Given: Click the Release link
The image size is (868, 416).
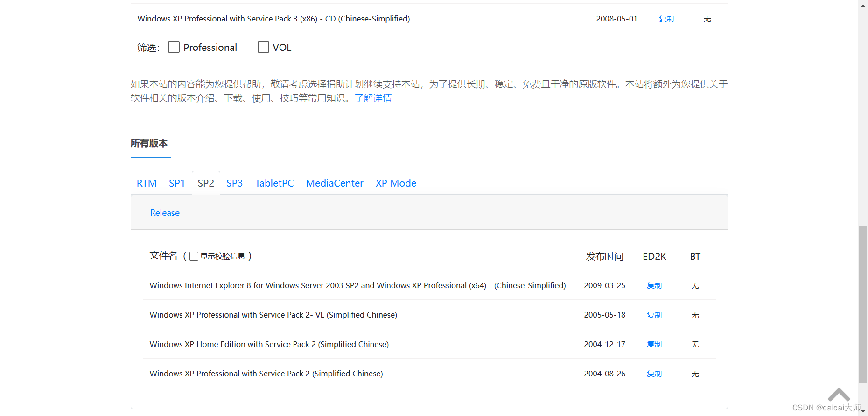Looking at the screenshot, I should 165,213.
